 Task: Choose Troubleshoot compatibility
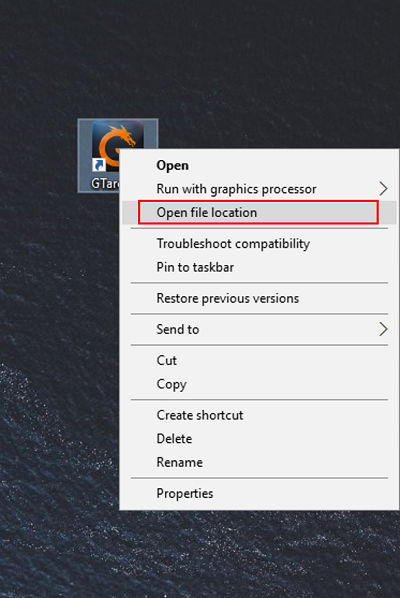tap(233, 244)
